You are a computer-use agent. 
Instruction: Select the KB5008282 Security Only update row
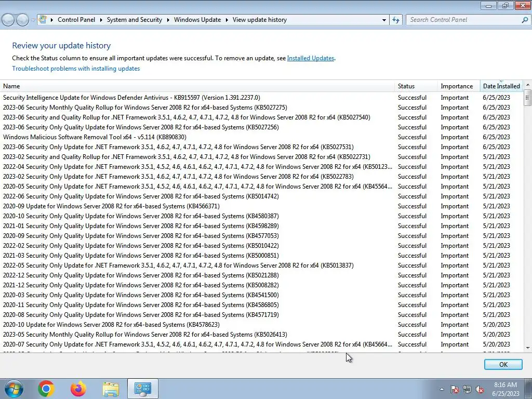261,285
